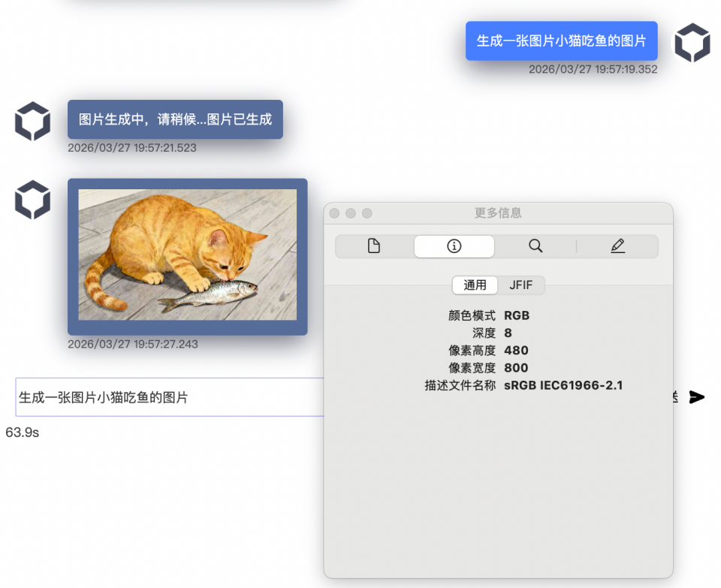Switch to the 通用 tab
Screen dimensions: 721x588
point(475,285)
